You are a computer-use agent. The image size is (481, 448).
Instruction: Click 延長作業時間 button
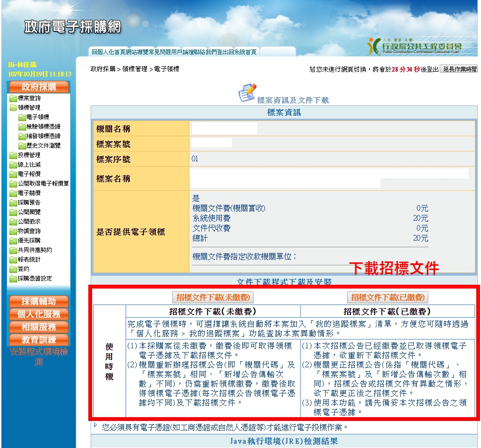click(459, 69)
